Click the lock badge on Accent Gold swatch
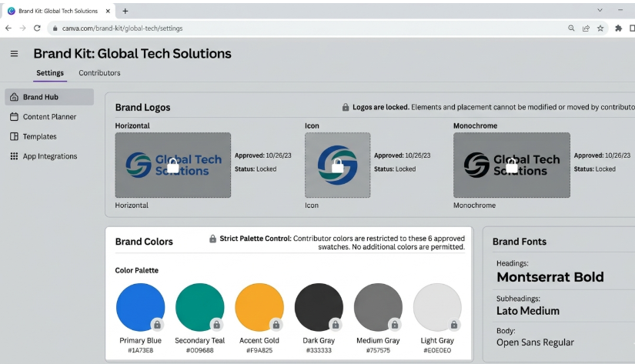 (x=276, y=324)
